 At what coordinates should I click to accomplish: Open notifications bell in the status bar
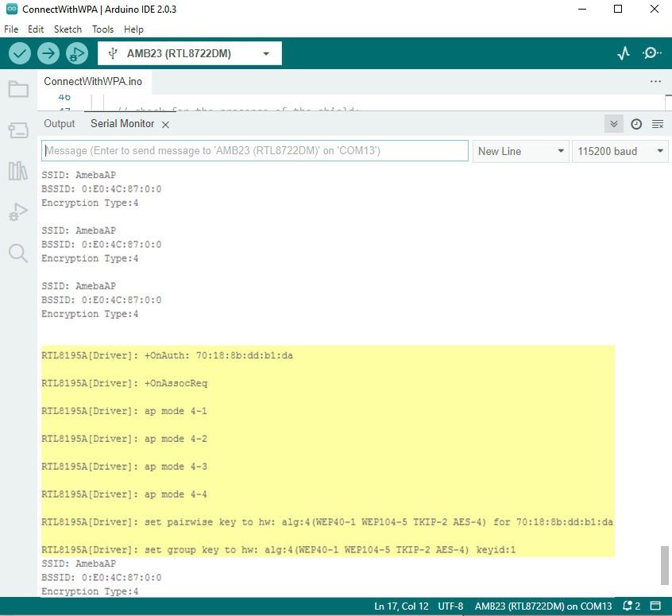631,606
